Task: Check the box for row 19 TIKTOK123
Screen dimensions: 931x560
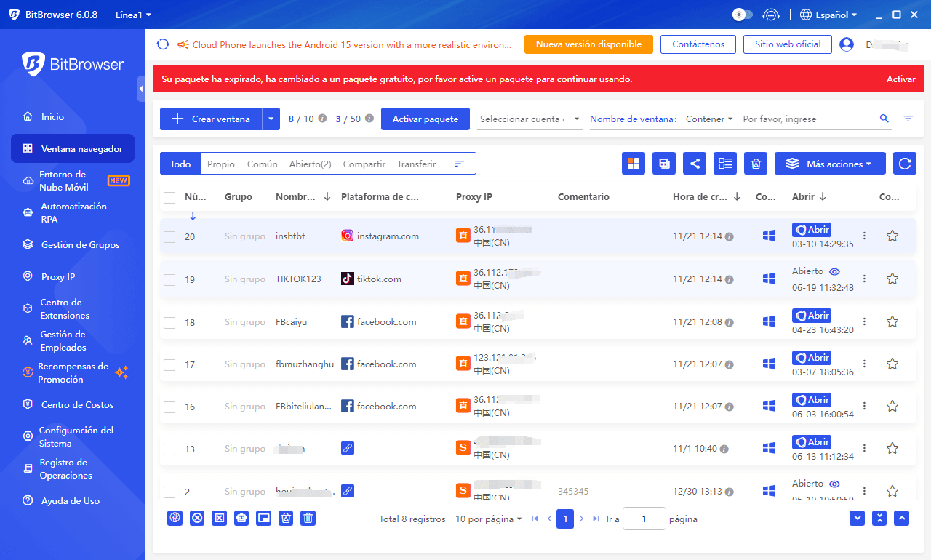Action: tap(169, 279)
